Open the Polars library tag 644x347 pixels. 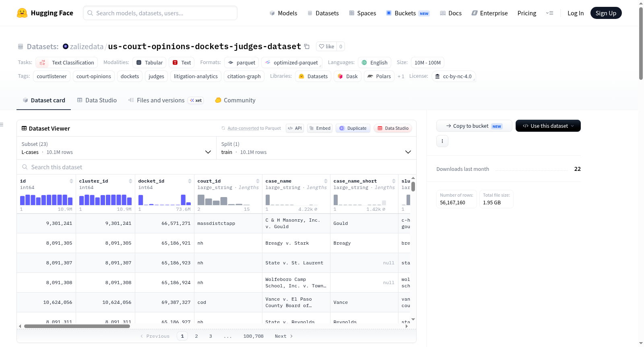click(379, 76)
